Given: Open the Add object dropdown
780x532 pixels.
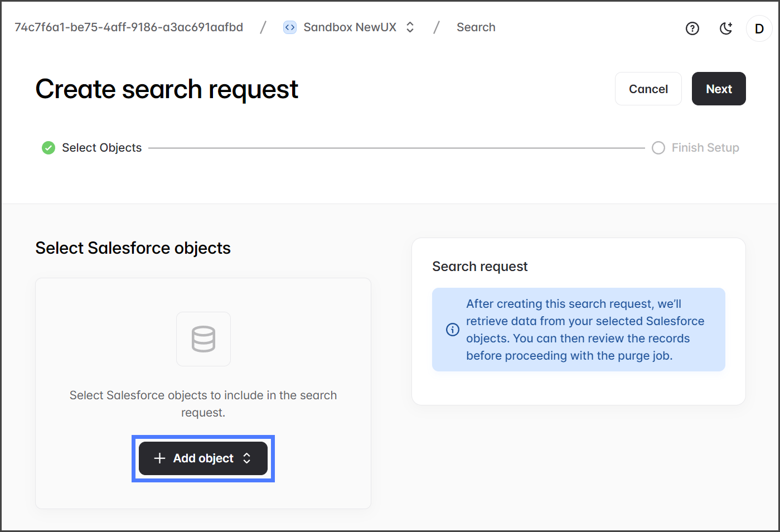Looking at the screenshot, I should tap(203, 458).
